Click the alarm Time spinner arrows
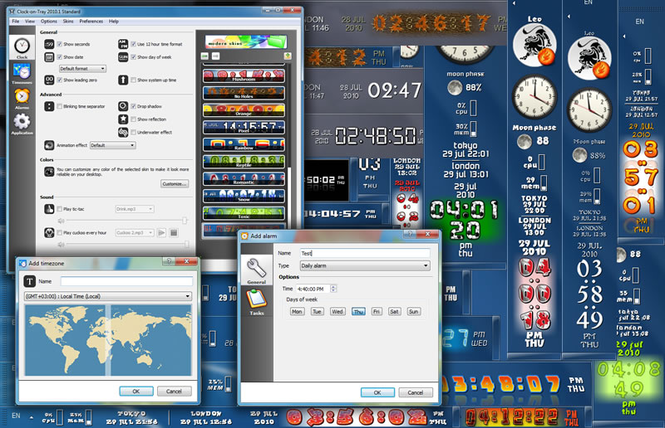Image resolution: width=665 pixels, height=428 pixels. (333, 288)
